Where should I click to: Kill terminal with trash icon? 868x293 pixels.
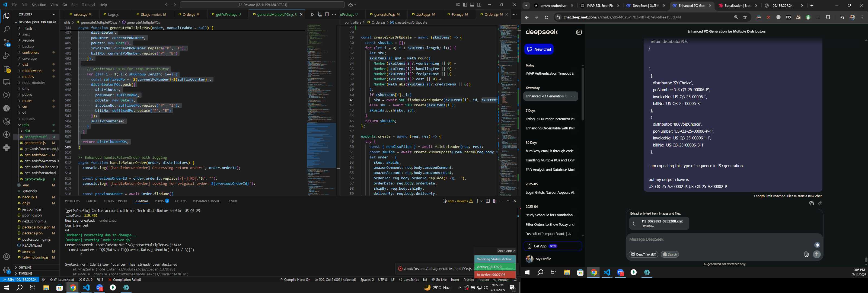click(494, 201)
